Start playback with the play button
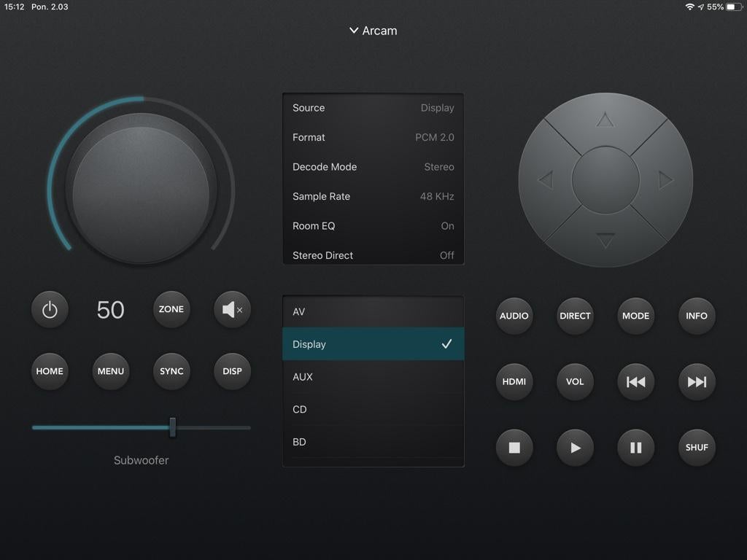Image resolution: width=747 pixels, height=560 pixels. click(575, 448)
